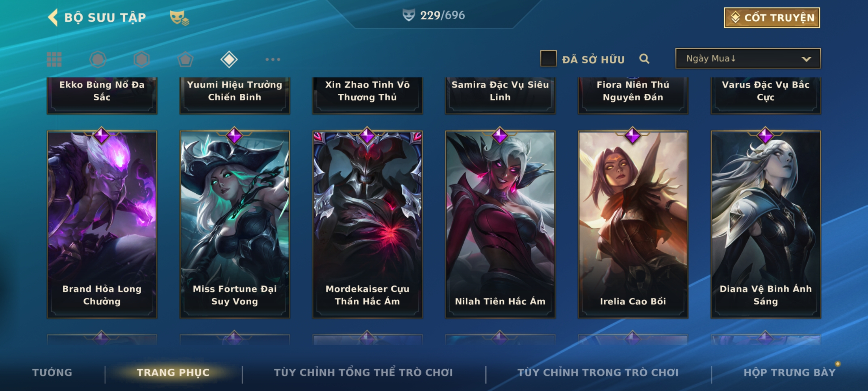Tick the ĐÃ SỞ HỮU checkbox
Image resolution: width=868 pixels, height=391 pixels.
point(548,59)
